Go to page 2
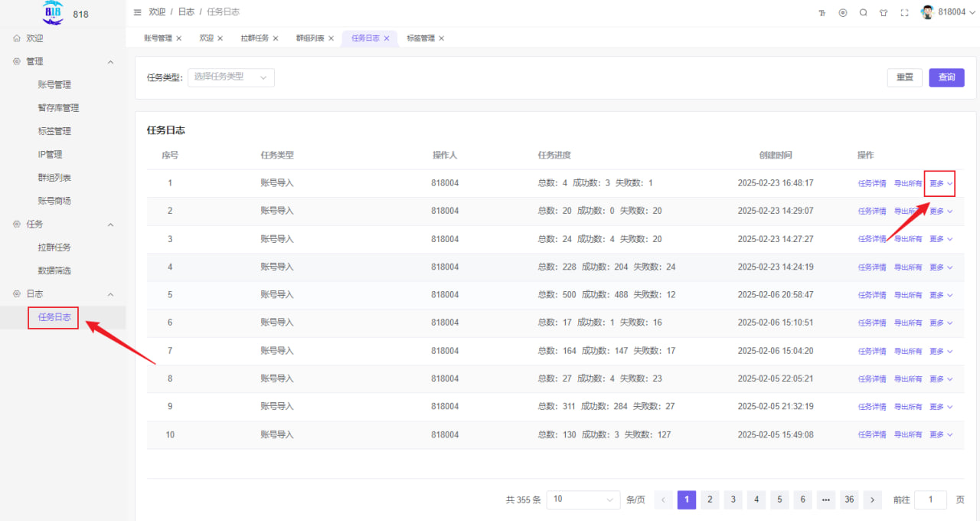Image resolution: width=980 pixels, height=521 pixels. (710, 500)
